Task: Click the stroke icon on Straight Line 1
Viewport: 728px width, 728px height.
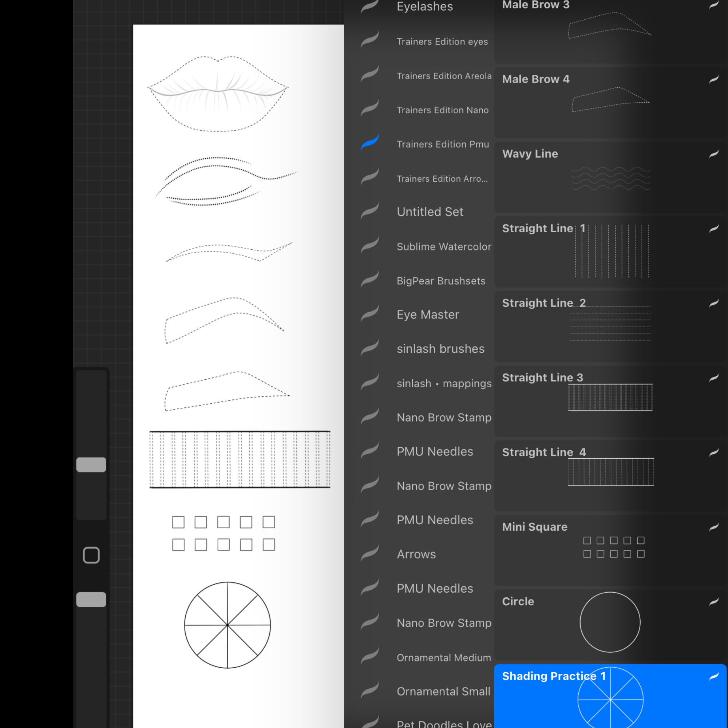Action: (714, 228)
